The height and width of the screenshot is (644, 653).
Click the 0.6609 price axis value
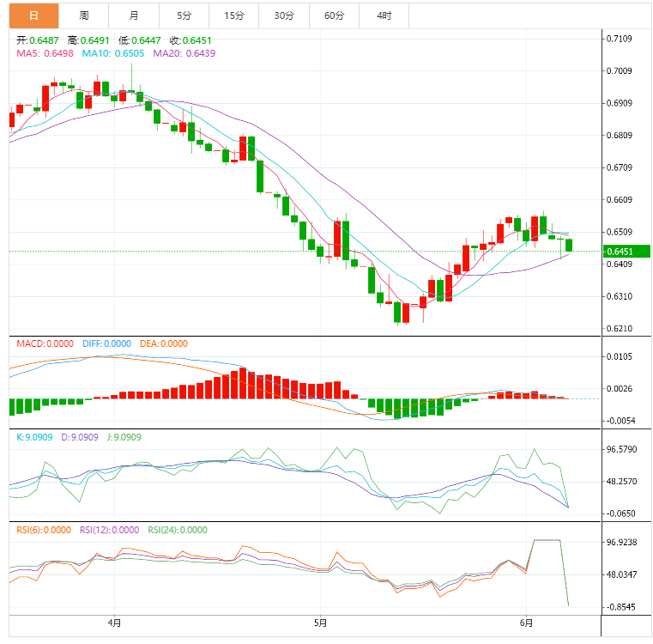(x=619, y=200)
